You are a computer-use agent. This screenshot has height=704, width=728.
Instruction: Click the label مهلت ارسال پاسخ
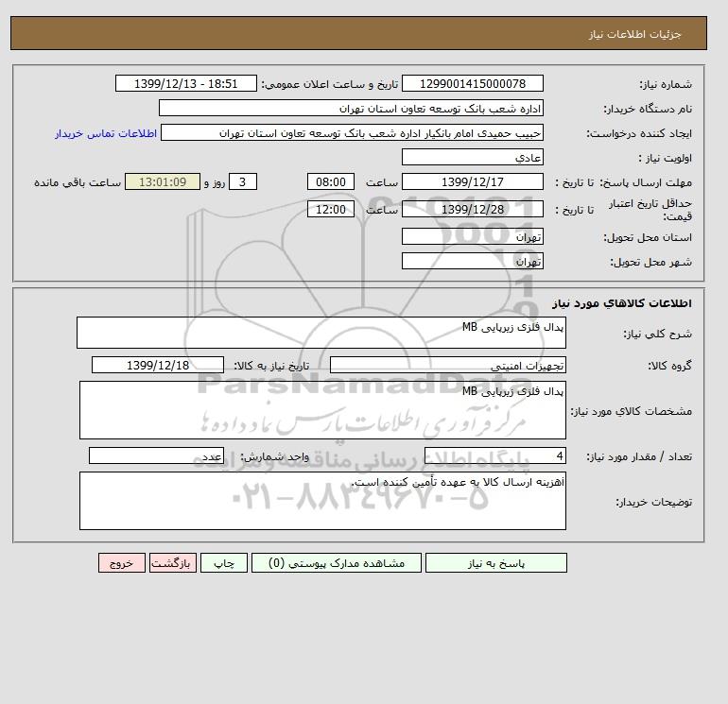tap(646, 182)
